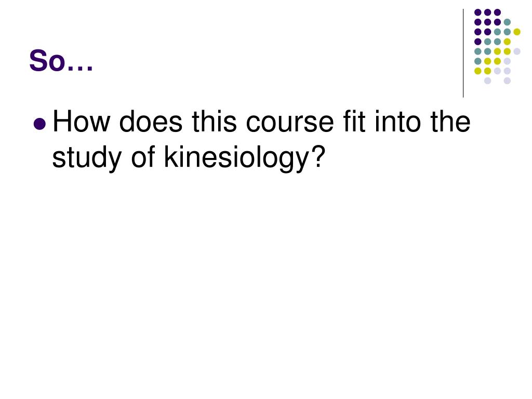Click the word "into" in the first line
The image size is (532, 399).
click(397, 122)
